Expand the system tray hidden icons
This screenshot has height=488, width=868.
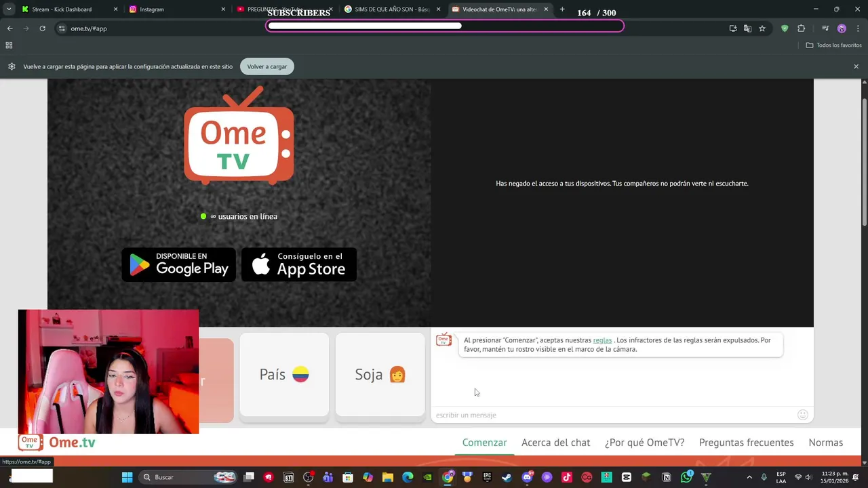click(x=749, y=477)
